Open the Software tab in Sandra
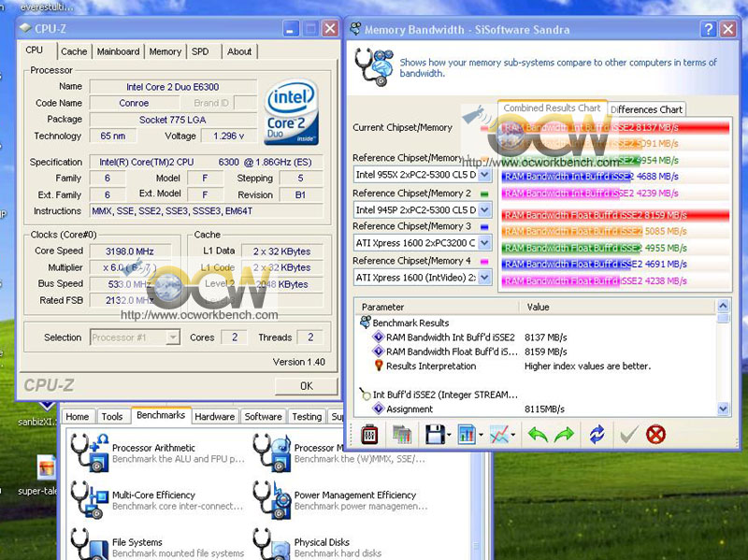The height and width of the screenshot is (560, 748). [x=264, y=416]
